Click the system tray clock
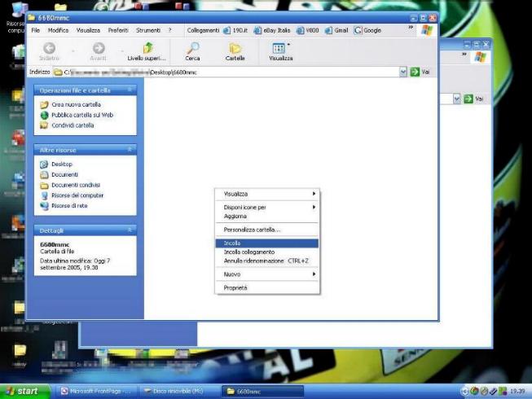 [517, 391]
